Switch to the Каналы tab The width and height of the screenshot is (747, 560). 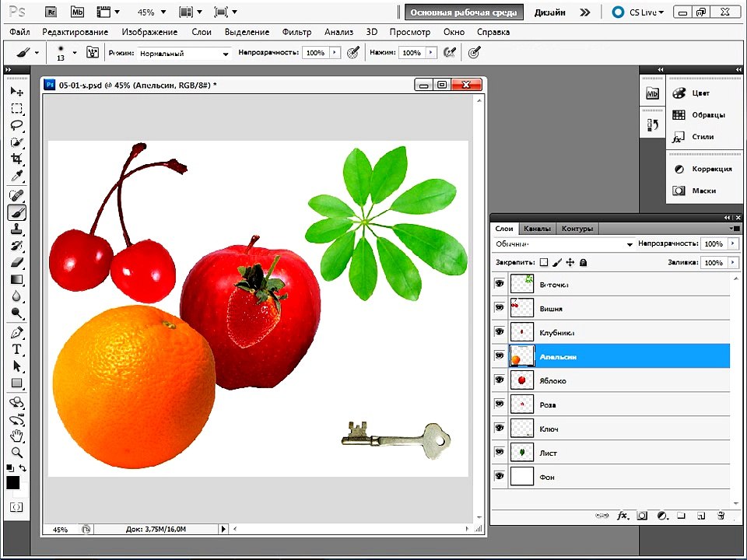537,229
